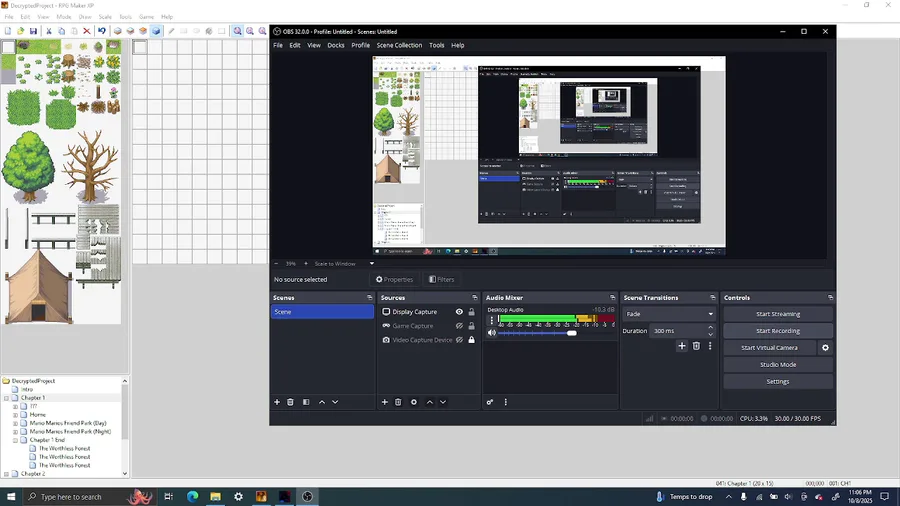Viewport: 900px width, 506px height.
Task: Click Open Project folder icon in RPG Maker
Action: (x=21, y=31)
